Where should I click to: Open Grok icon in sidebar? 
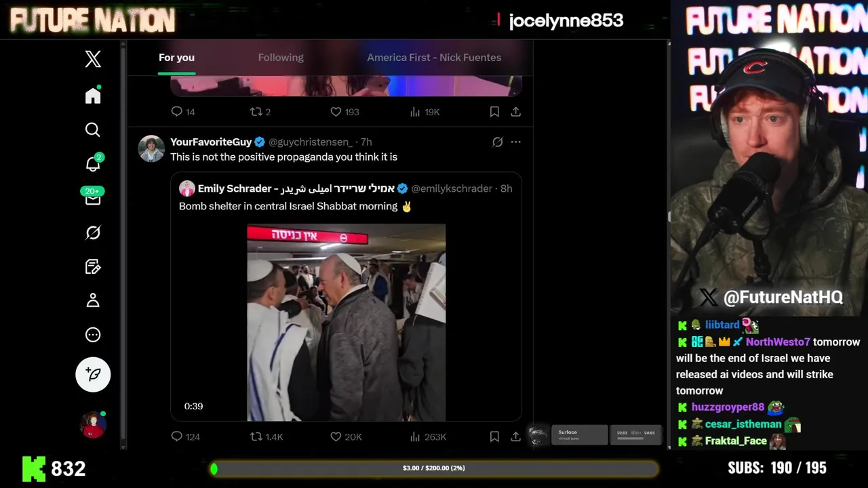click(93, 232)
